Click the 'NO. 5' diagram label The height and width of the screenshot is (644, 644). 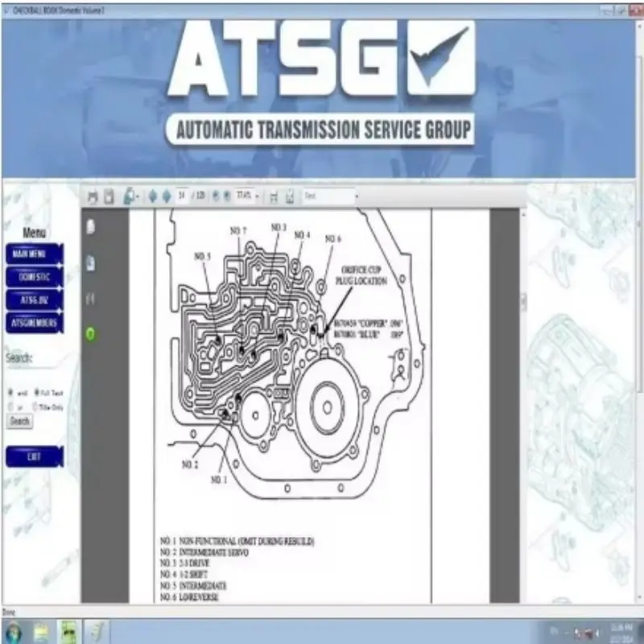[x=202, y=256]
